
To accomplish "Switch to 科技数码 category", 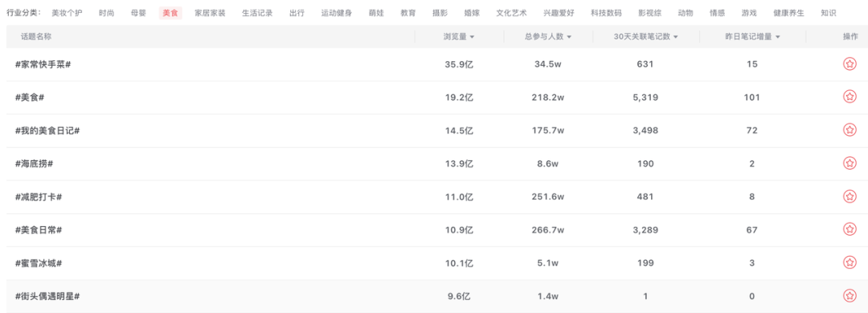I will [606, 13].
